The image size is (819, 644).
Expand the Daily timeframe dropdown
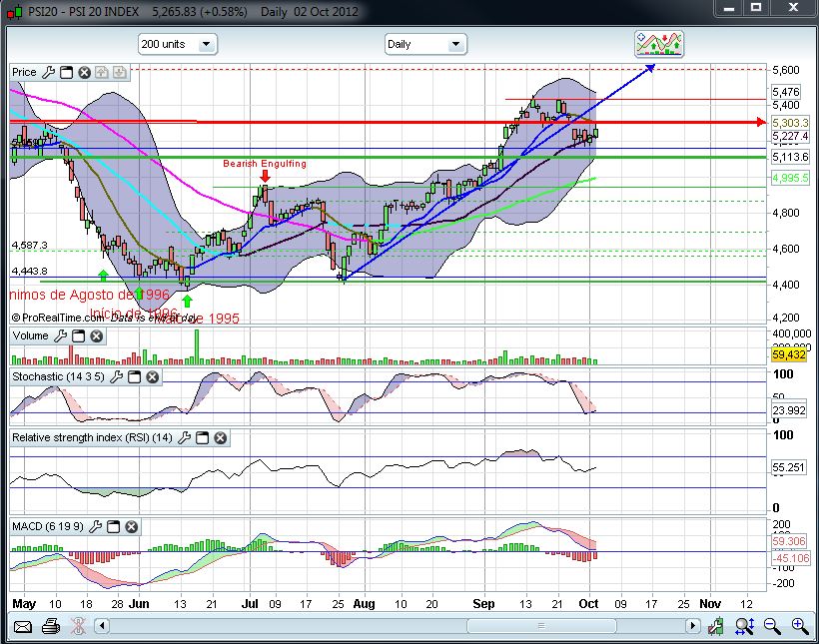point(425,44)
